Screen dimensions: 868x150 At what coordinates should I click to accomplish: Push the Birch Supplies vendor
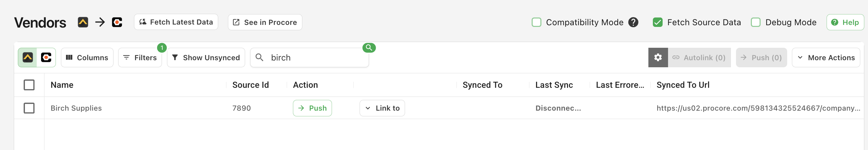click(x=312, y=108)
